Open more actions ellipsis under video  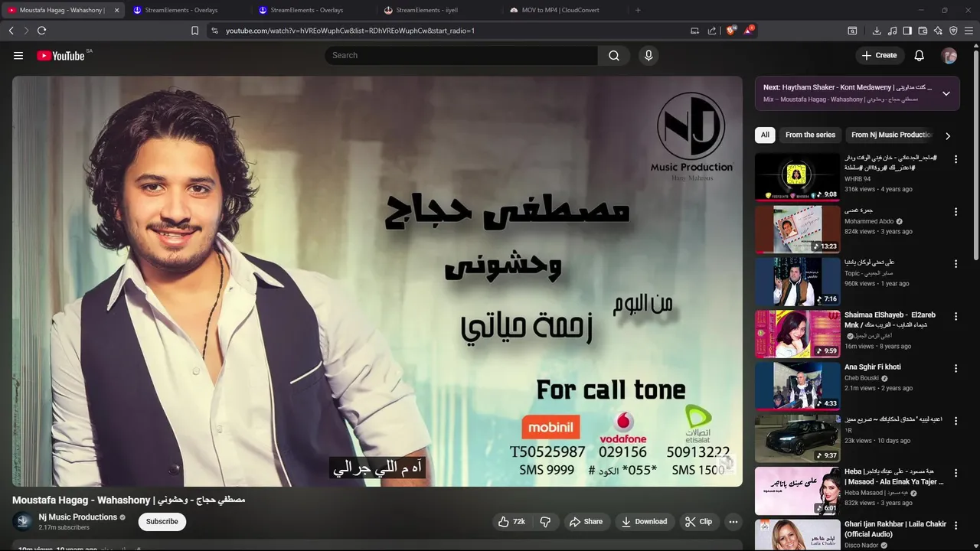[733, 522]
